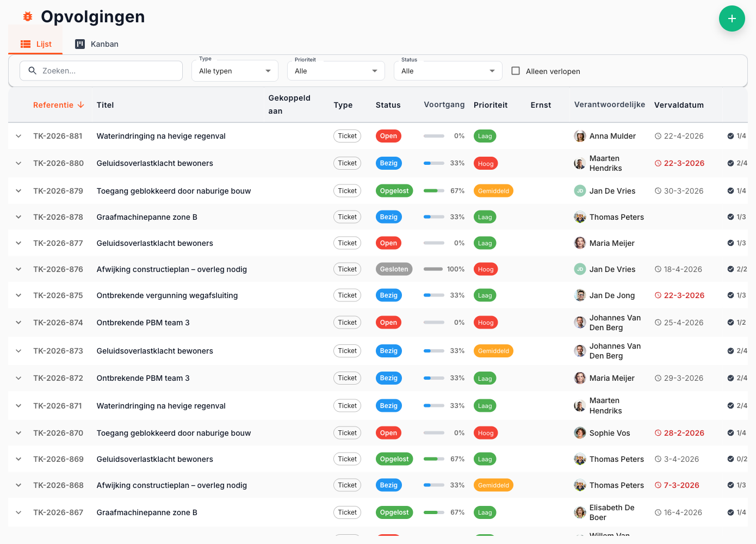Click the magnifier icon in search box
The image size is (756, 544).
click(x=33, y=71)
